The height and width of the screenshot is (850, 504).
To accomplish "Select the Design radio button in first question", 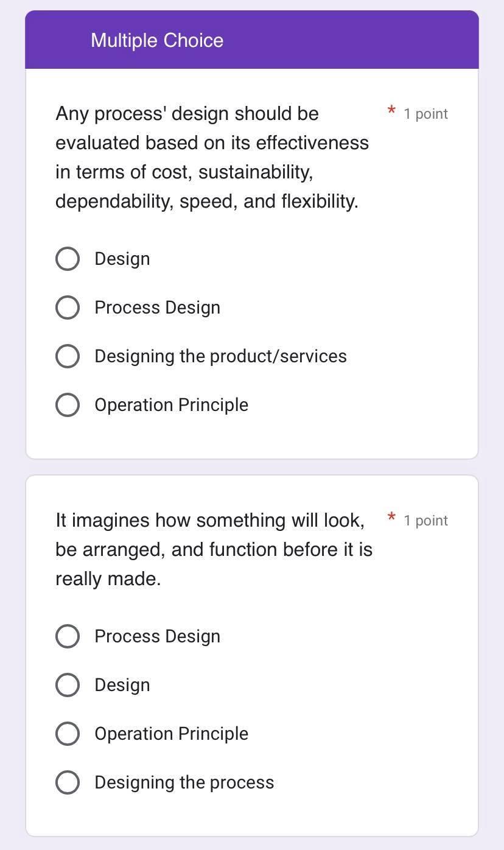I will point(67,258).
